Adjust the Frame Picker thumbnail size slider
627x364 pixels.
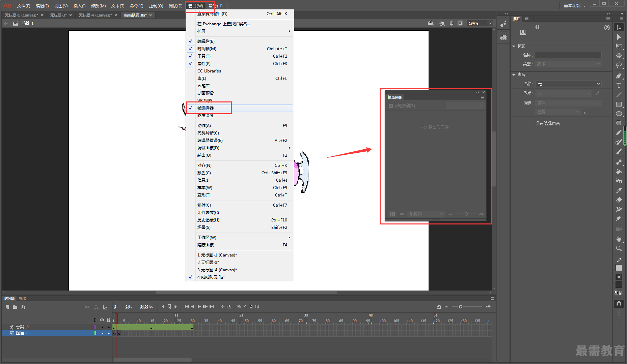(x=466, y=214)
